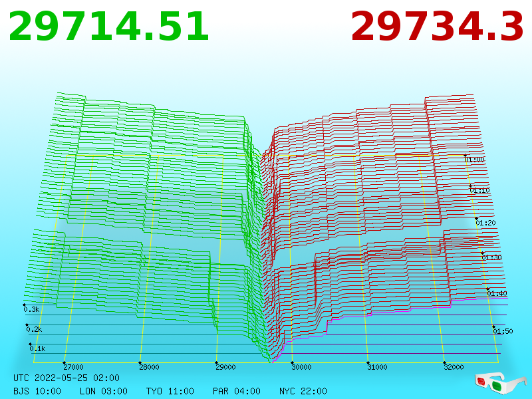Click the 28000 price axis label
This screenshot has width=532, height=399.
(149, 367)
